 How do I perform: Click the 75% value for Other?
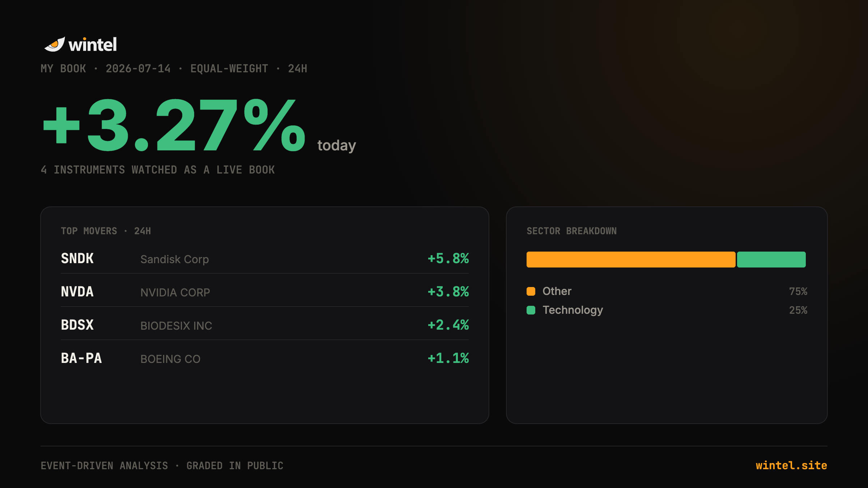coord(798,291)
